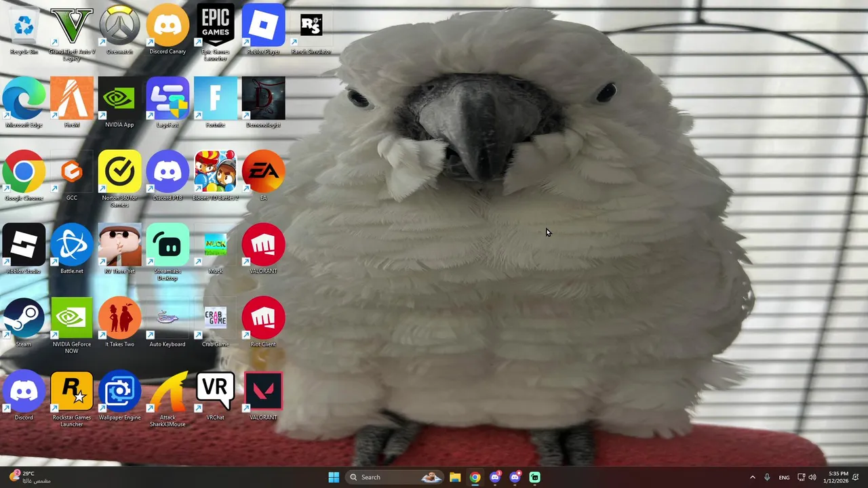Select the Overwatch desktop shortcut
The width and height of the screenshot is (868, 488).
point(120,30)
